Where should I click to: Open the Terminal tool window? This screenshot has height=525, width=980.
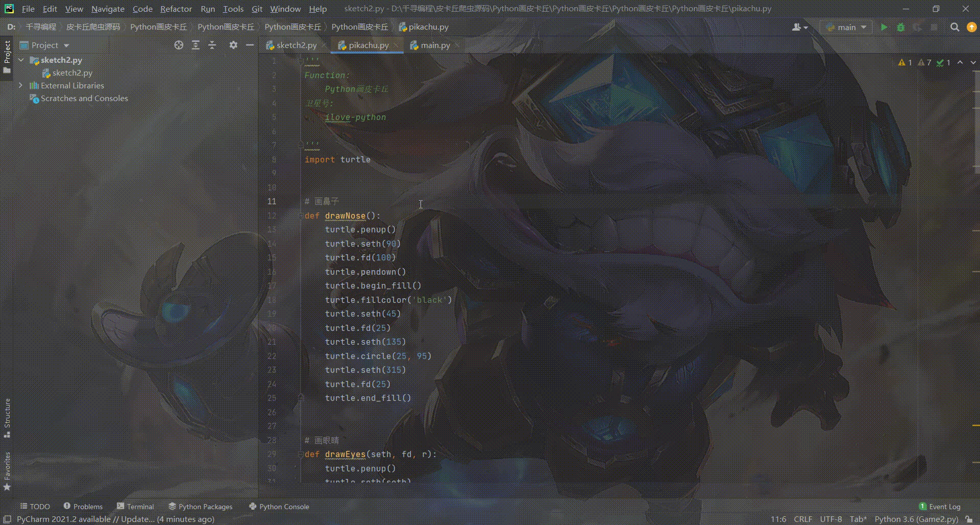point(135,507)
